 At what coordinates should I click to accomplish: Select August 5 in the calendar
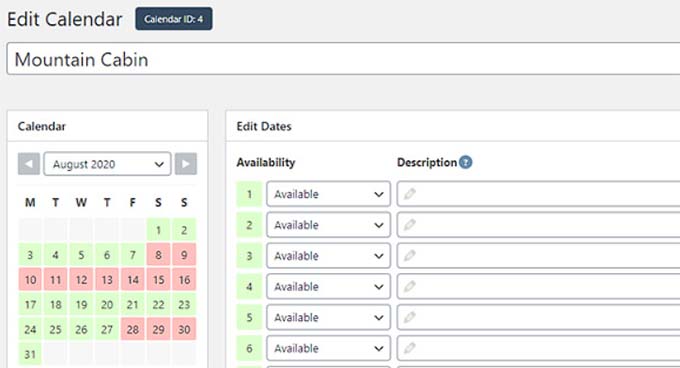click(81, 254)
